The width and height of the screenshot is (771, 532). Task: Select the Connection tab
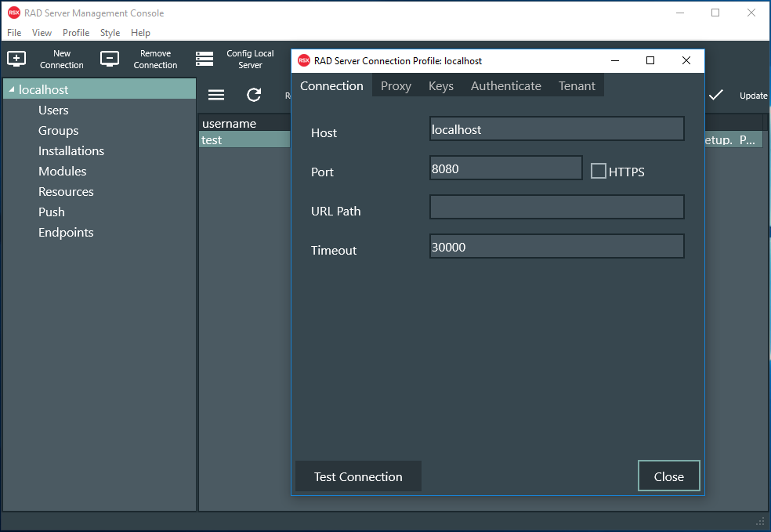click(x=332, y=85)
